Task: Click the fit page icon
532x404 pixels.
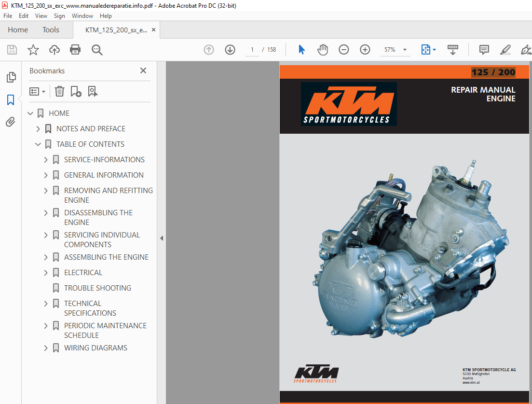Action: (x=425, y=50)
